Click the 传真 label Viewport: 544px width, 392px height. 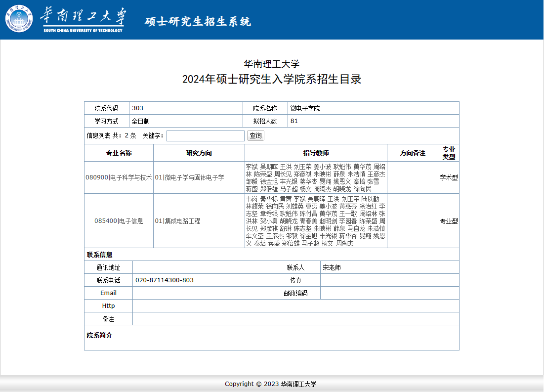coord(295,280)
